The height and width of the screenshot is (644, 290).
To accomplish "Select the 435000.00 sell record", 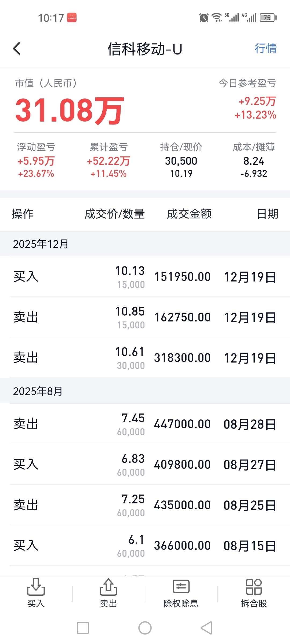I will click(x=145, y=505).
